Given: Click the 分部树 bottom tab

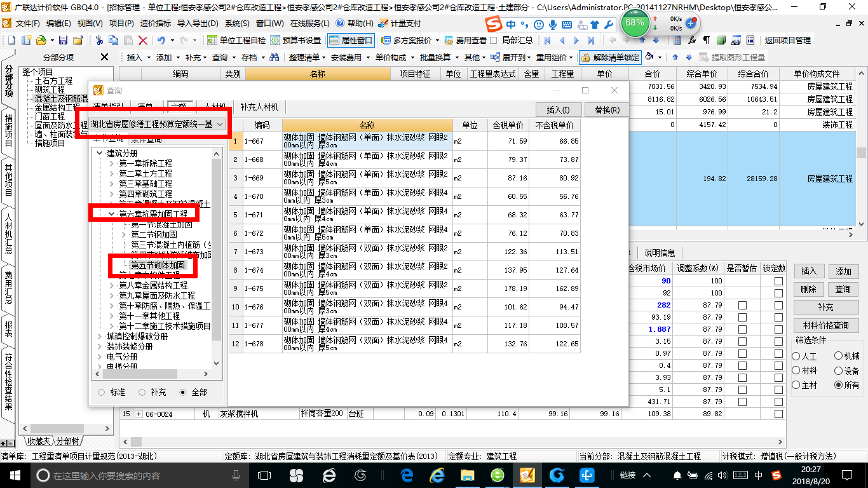Looking at the screenshot, I should coord(67,441).
